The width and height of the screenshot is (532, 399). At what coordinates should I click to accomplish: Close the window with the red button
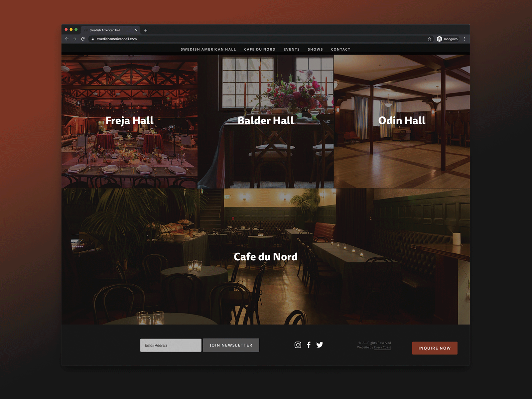(66, 30)
